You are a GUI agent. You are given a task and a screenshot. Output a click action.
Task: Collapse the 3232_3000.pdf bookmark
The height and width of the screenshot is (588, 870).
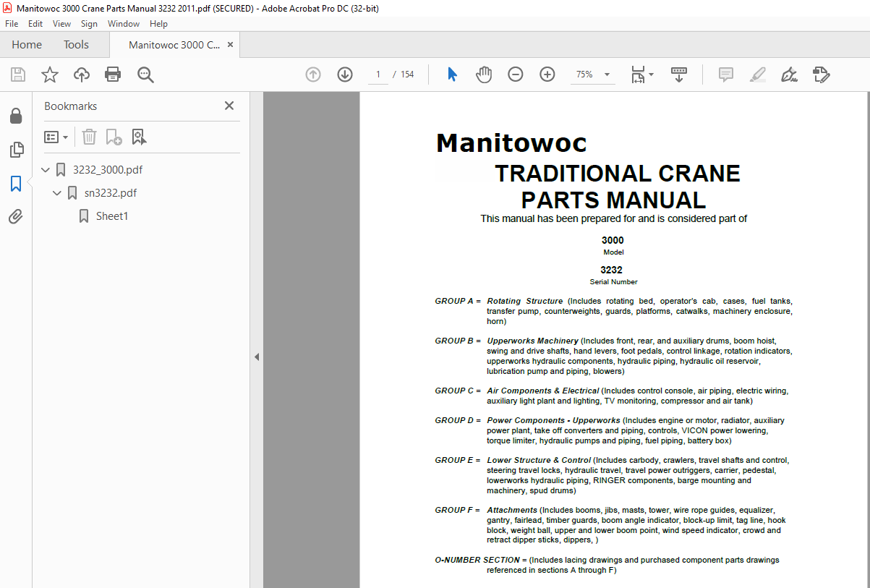pos(46,170)
